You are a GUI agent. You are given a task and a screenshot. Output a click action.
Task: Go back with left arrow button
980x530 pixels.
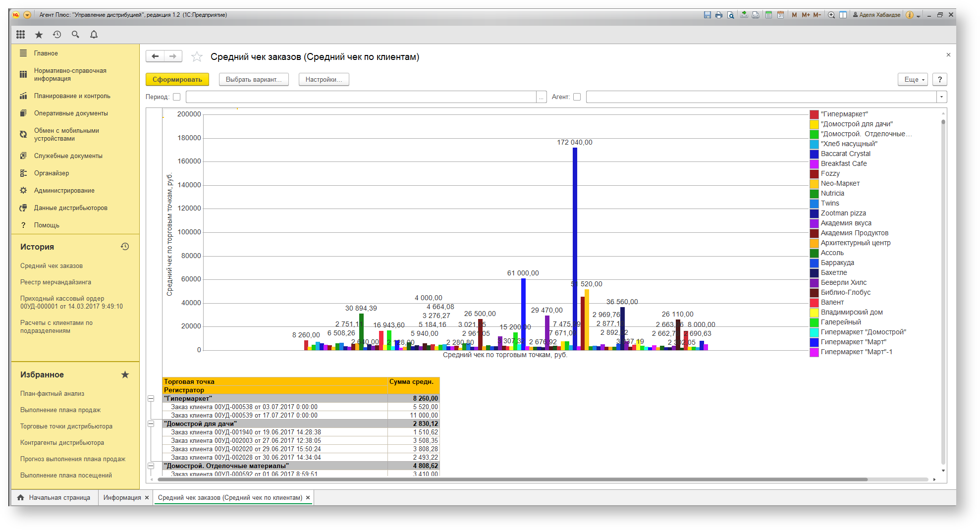point(155,56)
